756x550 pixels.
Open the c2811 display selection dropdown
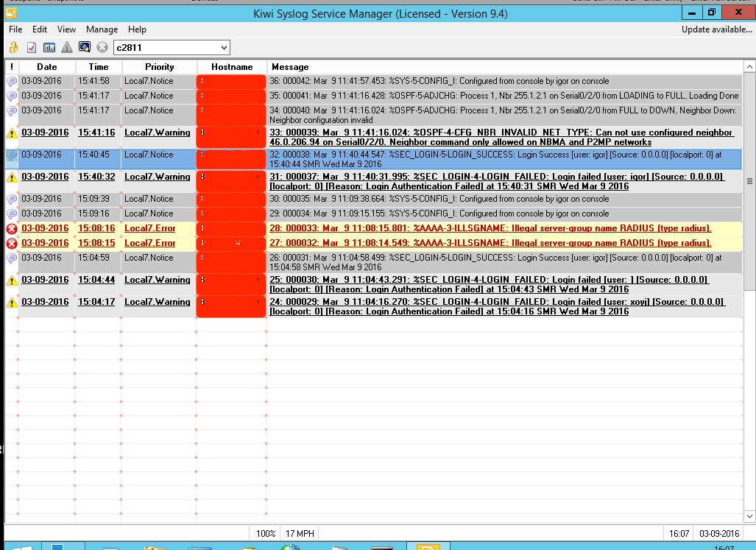[x=224, y=48]
